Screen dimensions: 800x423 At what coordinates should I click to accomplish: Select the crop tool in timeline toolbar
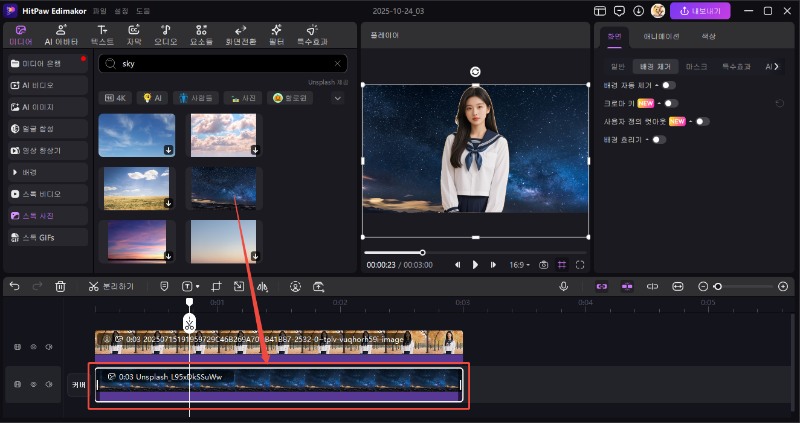point(216,286)
